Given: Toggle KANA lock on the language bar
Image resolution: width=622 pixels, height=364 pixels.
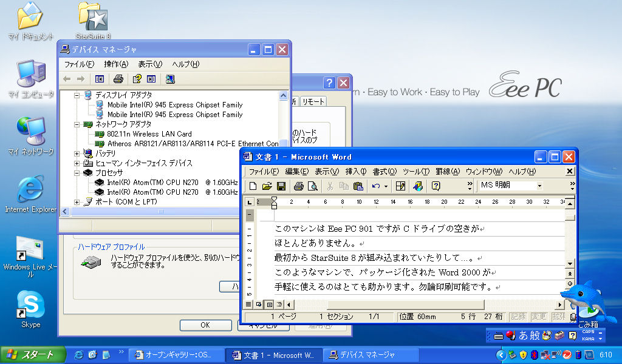Looking at the screenshot, I should tap(588, 339).
